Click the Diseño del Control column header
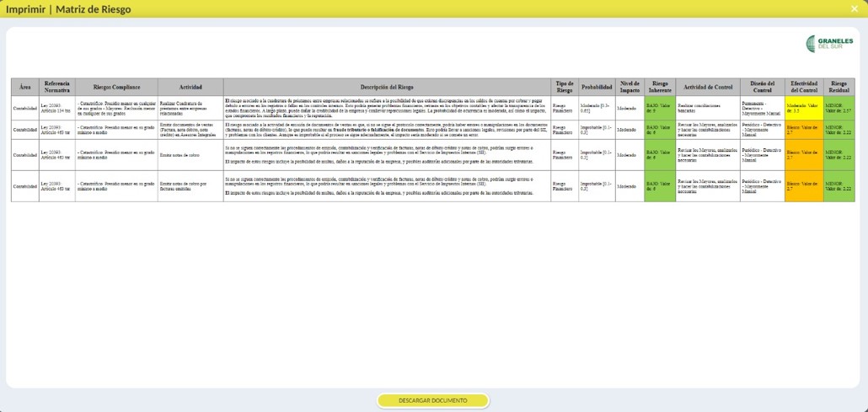Screen dimensions: 868x412 [x=762, y=88]
